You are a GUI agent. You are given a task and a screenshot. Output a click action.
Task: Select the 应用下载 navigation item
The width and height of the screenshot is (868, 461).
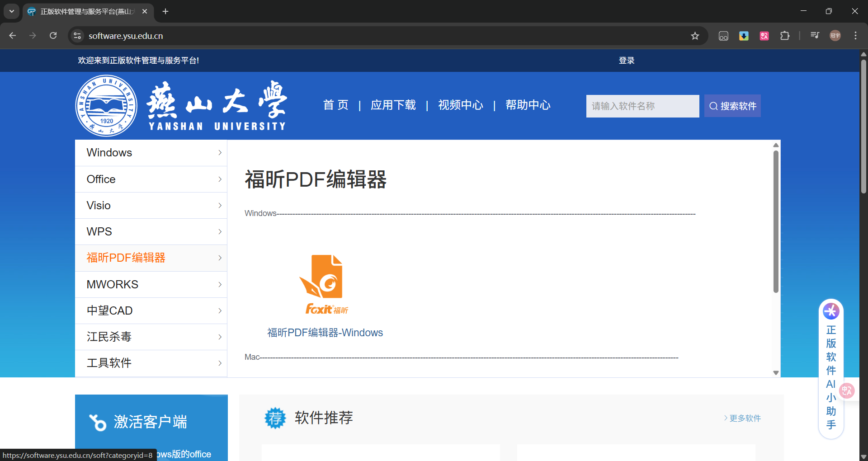pyautogui.click(x=393, y=105)
